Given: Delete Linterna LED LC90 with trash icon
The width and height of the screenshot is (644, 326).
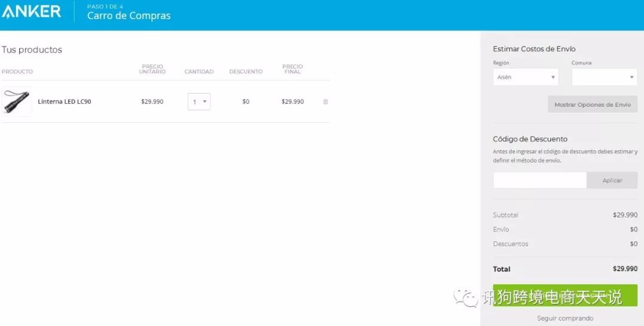Looking at the screenshot, I should (x=326, y=101).
